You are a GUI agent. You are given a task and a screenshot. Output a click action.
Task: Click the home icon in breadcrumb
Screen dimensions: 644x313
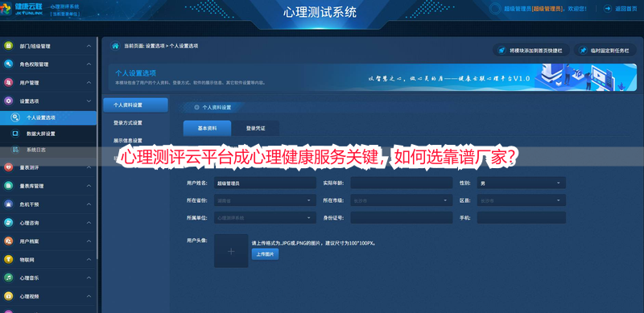pos(115,46)
